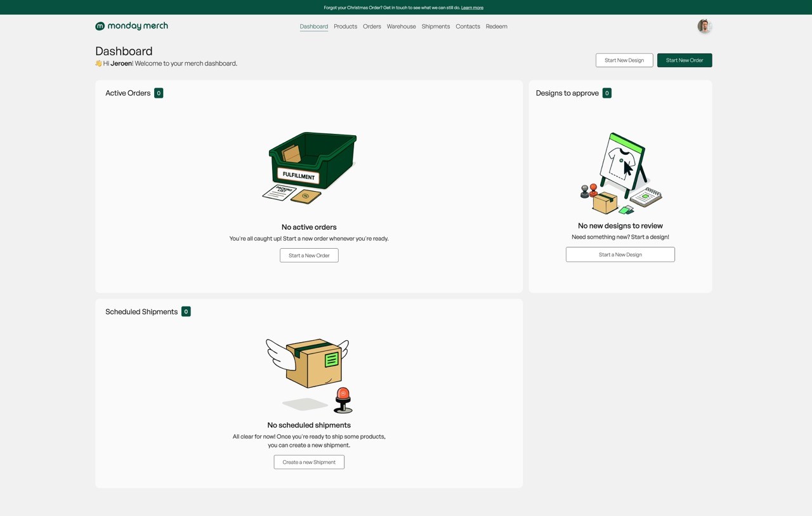812x516 pixels.
Task: Go to the Products tab
Action: 346,27
